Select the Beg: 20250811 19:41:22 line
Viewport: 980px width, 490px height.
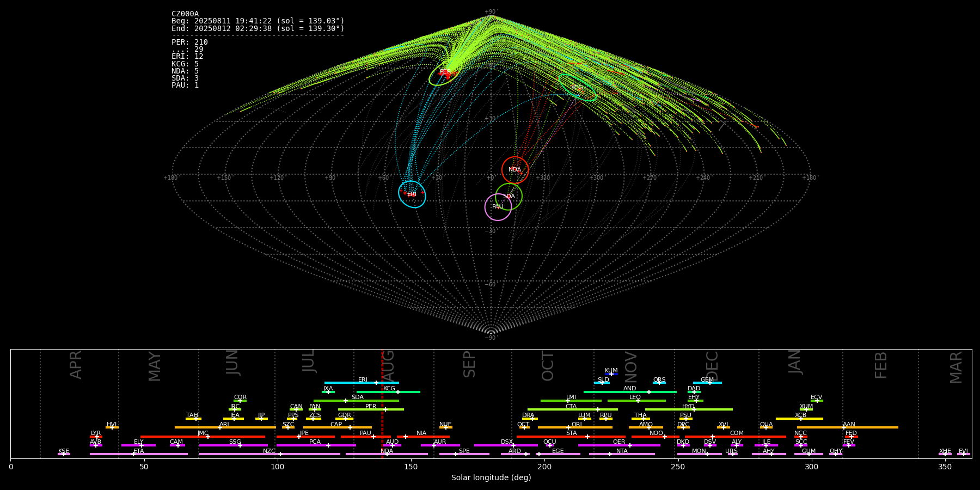point(258,21)
